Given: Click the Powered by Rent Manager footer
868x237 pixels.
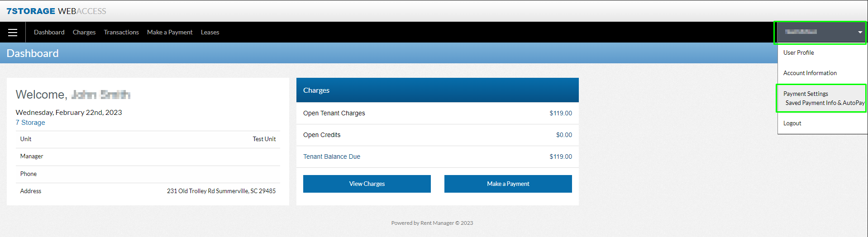Looking at the screenshot, I should [x=432, y=223].
